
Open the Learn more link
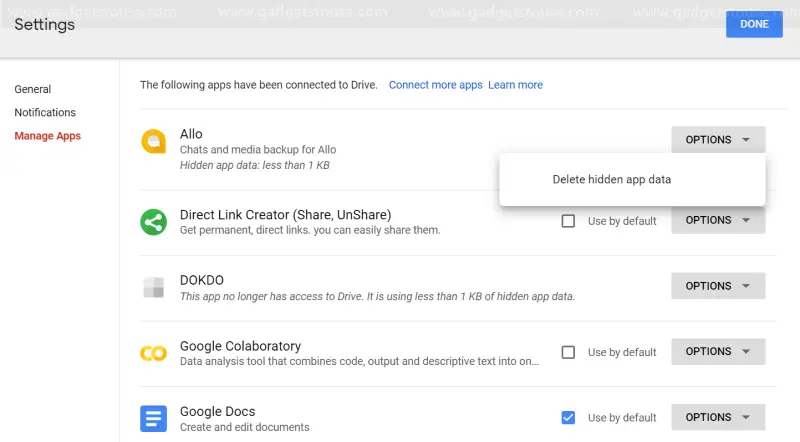[x=515, y=85]
